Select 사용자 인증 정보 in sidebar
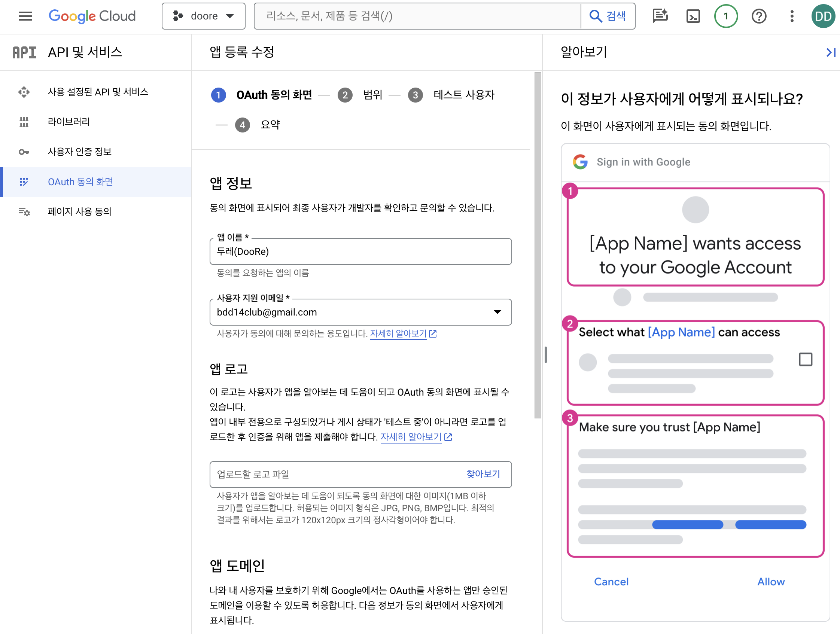The image size is (840, 634). click(79, 152)
